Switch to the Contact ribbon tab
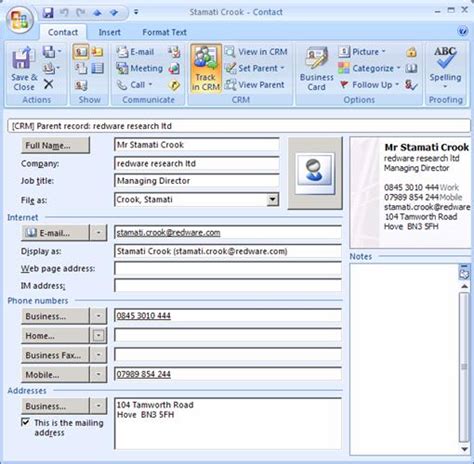474x464 pixels. tap(63, 32)
